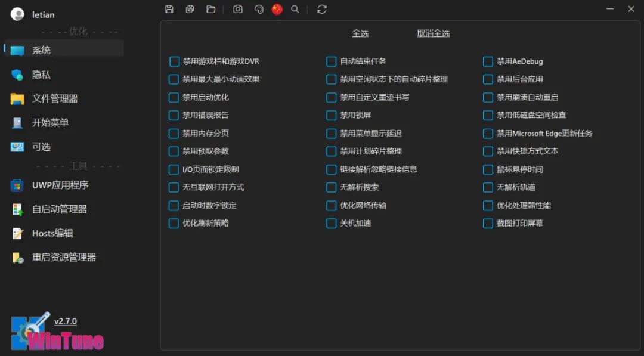Check 禁用错误报告 option
Image resolution: width=644 pixels, height=356 pixels.
(x=174, y=115)
